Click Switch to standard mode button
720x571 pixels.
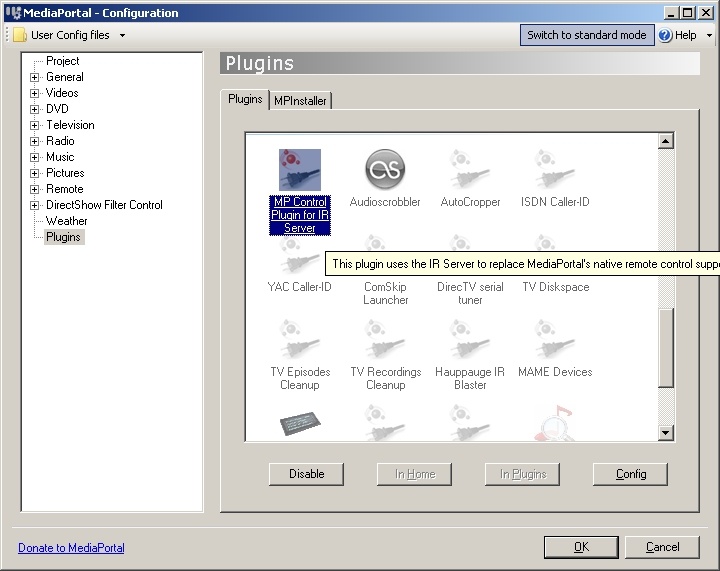coord(587,35)
